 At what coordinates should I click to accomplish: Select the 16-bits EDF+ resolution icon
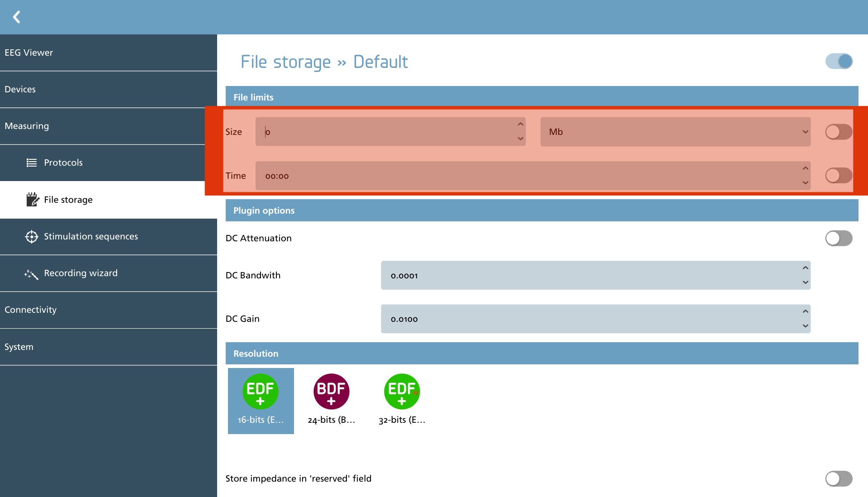coord(260,391)
